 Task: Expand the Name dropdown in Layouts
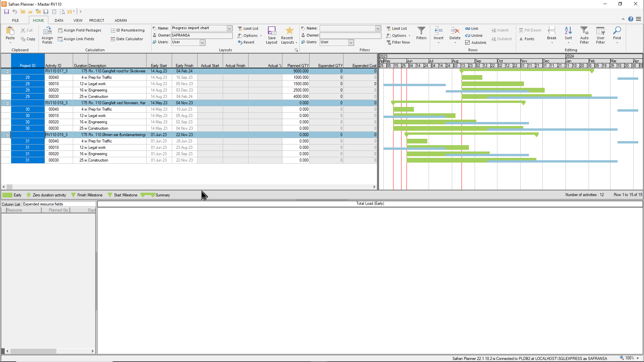pos(229,28)
